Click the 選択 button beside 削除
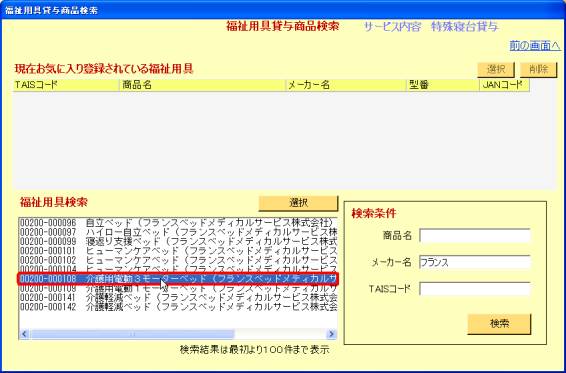The width and height of the screenshot is (566, 373). [x=496, y=69]
